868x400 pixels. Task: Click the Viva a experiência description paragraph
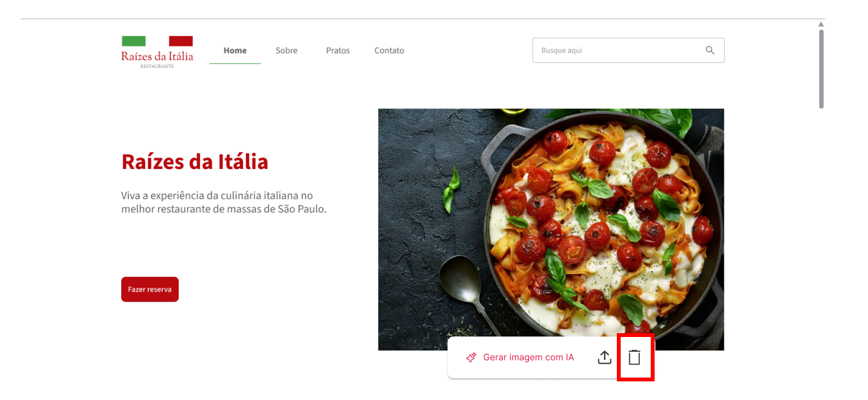223,202
